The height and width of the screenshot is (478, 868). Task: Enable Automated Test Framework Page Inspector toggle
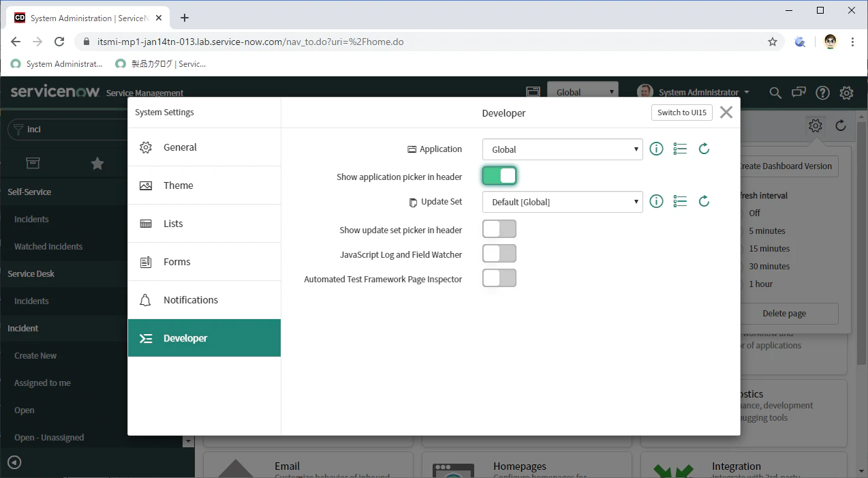pos(499,278)
